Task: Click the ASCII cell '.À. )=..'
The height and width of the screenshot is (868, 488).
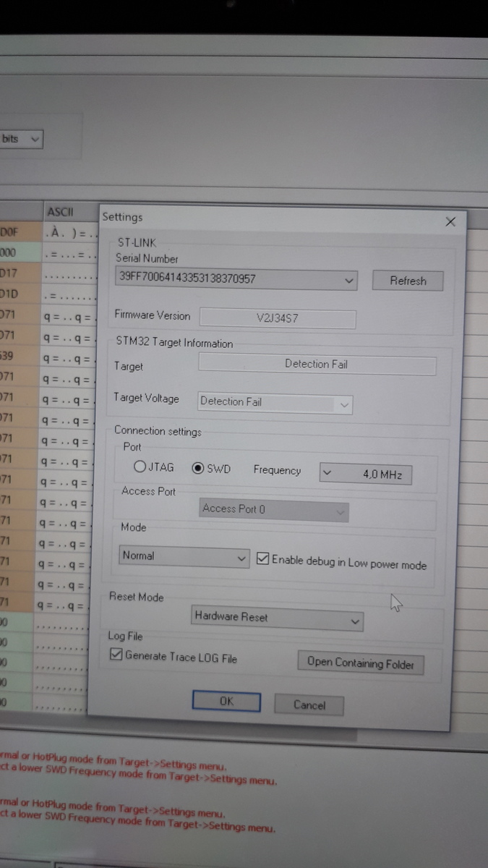Action: 69,233
